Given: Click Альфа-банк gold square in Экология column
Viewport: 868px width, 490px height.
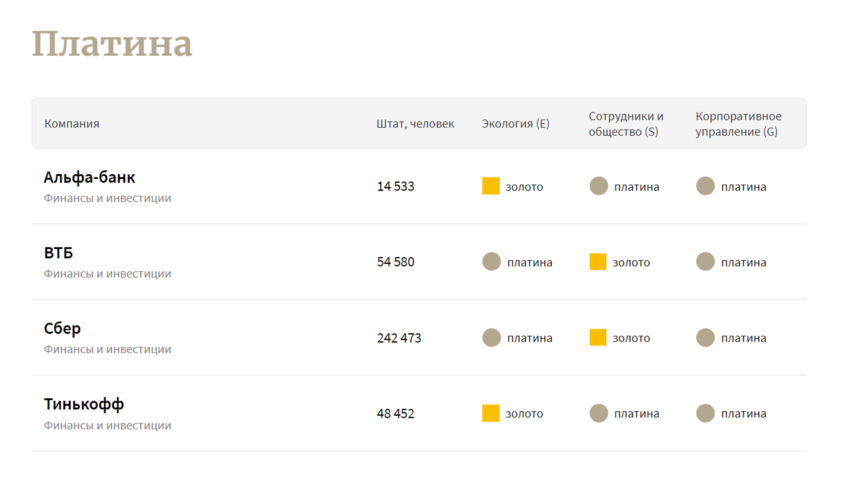Looking at the screenshot, I should (x=491, y=186).
